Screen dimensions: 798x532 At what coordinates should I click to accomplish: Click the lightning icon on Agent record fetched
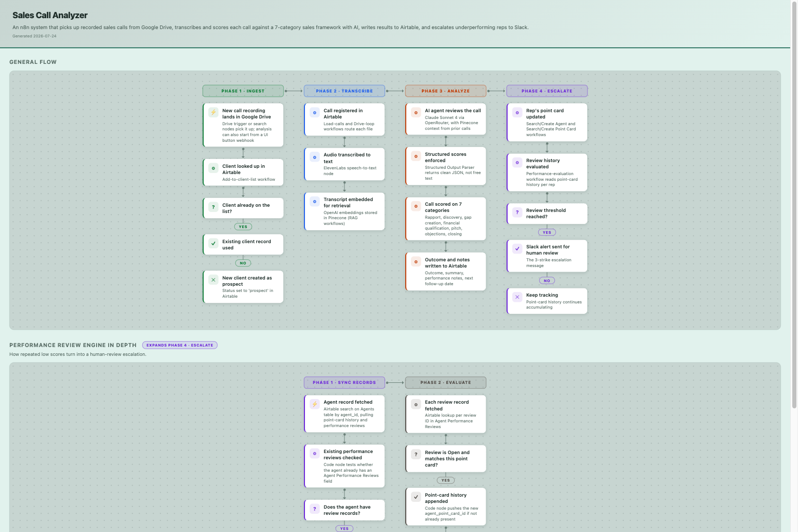[x=314, y=404]
